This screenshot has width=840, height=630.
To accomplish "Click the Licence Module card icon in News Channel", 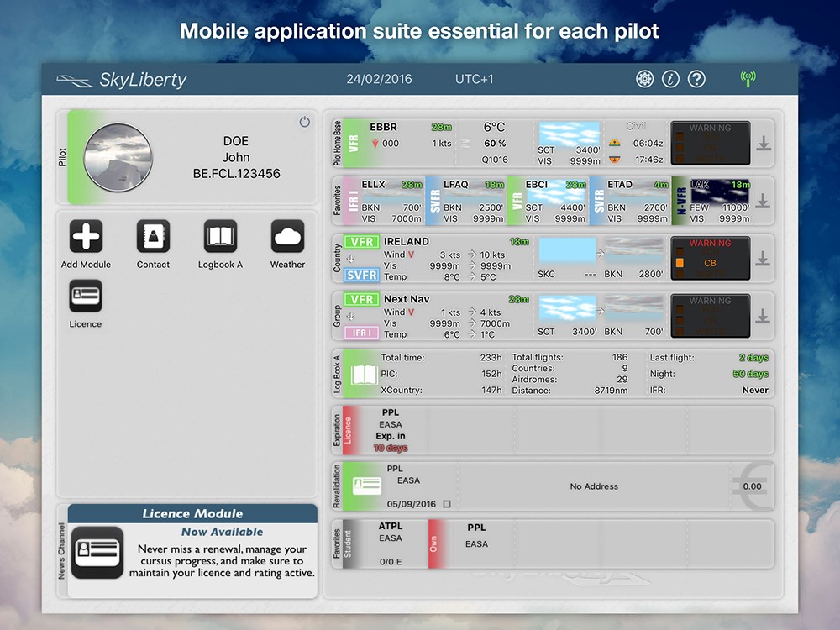I will pos(97,553).
